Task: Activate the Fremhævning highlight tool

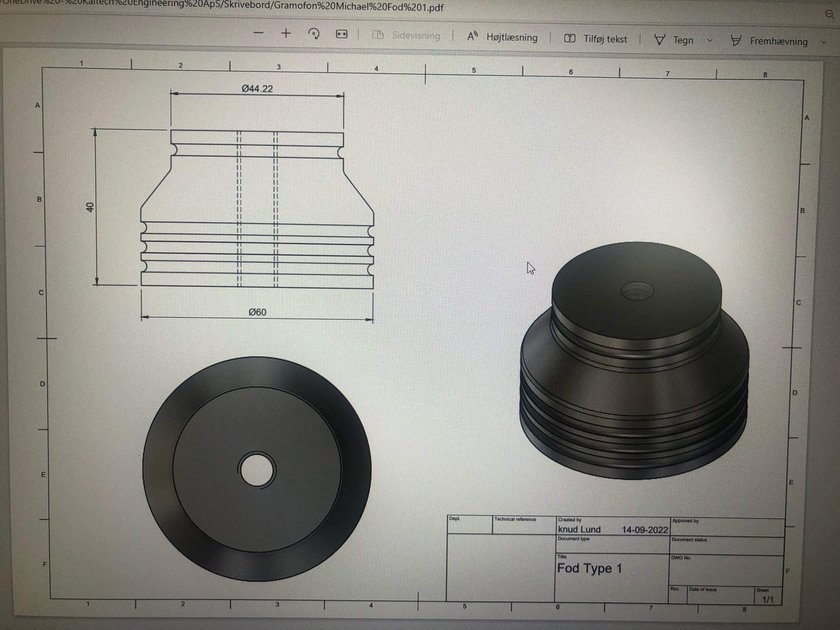Action: [769, 41]
